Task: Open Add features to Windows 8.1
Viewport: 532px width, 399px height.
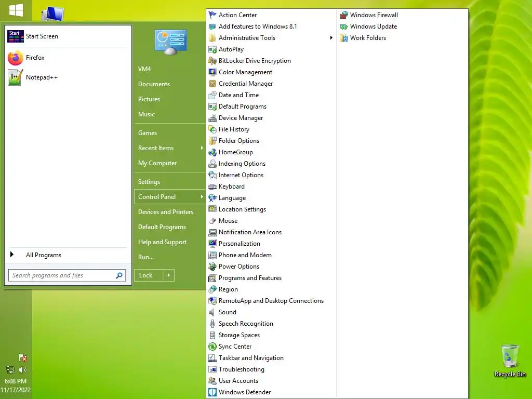Action: tap(258, 26)
